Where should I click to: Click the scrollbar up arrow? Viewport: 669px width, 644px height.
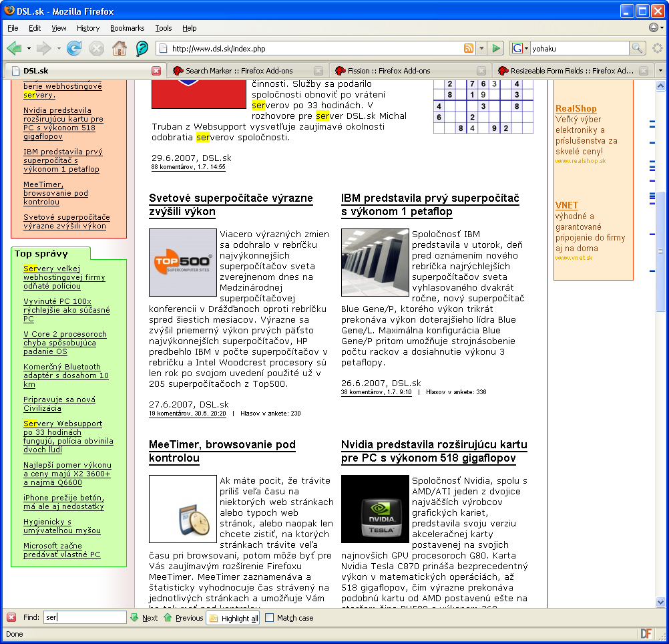pos(660,86)
